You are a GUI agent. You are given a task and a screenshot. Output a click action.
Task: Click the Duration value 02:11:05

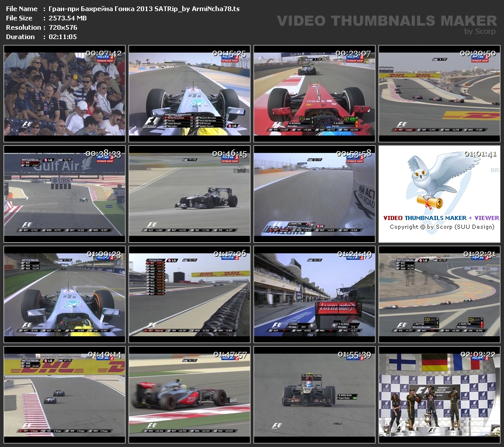(62, 37)
